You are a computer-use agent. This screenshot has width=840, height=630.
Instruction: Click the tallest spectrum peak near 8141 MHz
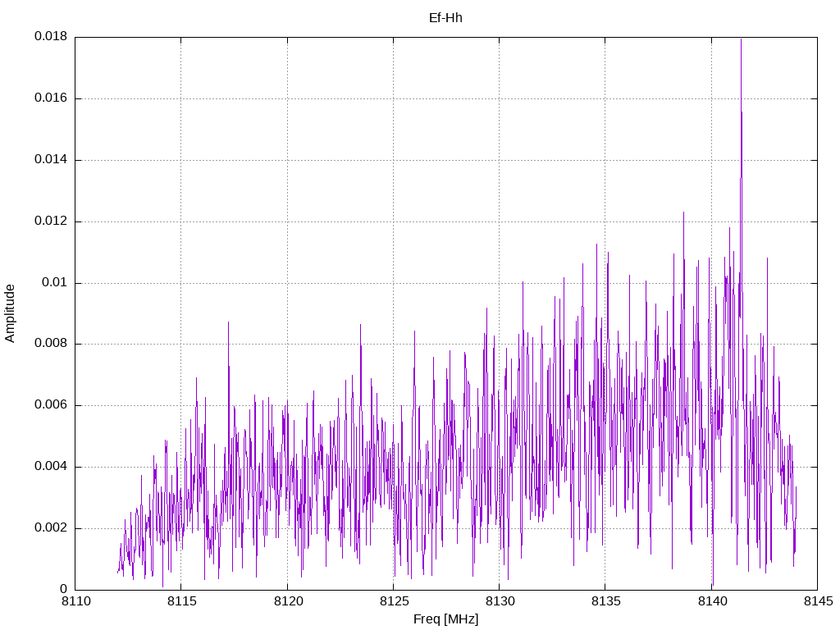click(741, 39)
